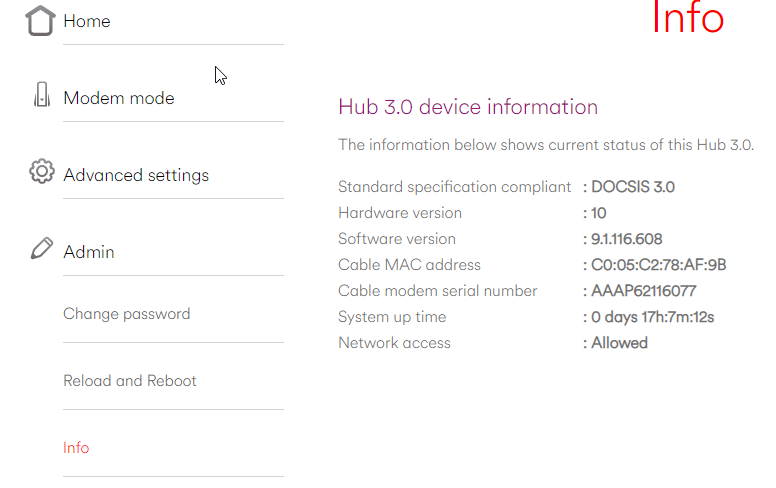The width and height of the screenshot is (776, 488).
Task: Click the Hub 3.0 device information heading
Action: [x=468, y=107]
